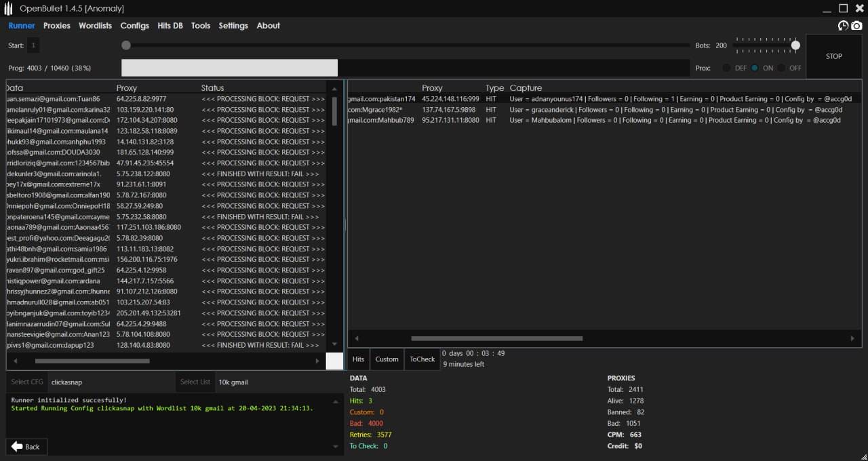
Task: Switch to the Custom results tab
Action: pyautogui.click(x=387, y=359)
